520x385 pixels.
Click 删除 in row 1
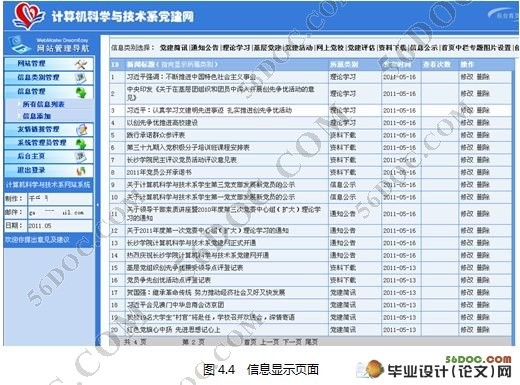[483, 77]
